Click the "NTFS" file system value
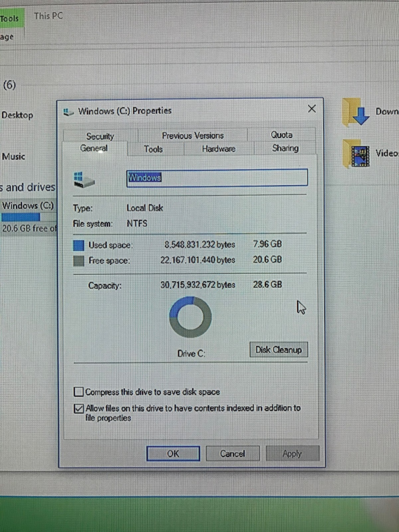This screenshot has width=399, height=532. [x=137, y=223]
